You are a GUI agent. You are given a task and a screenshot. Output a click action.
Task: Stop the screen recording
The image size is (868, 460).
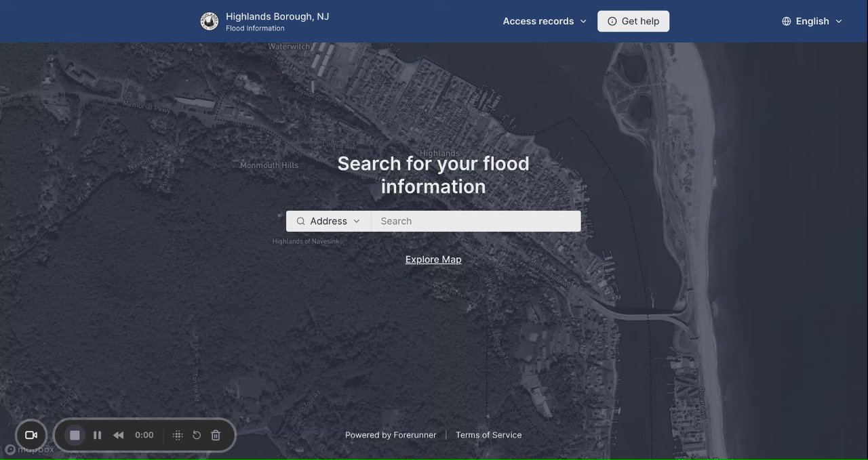(x=75, y=435)
